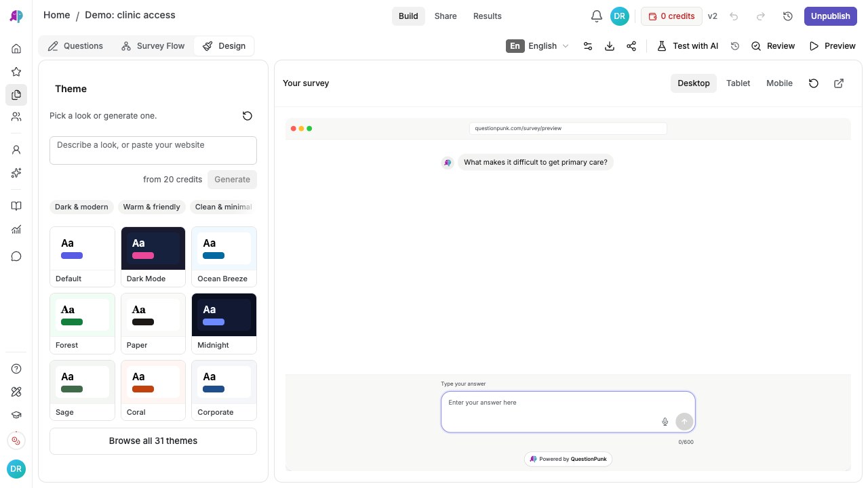Click Browse all 31 themes
The height and width of the screenshot is (488, 868).
(x=153, y=441)
